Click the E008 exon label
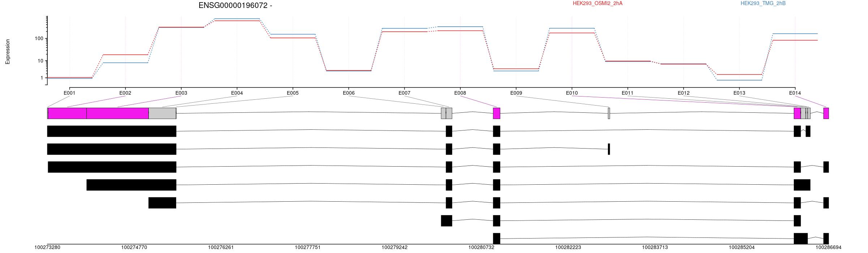This screenshot has height=253, width=868. pyautogui.click(x=460, y=93)
